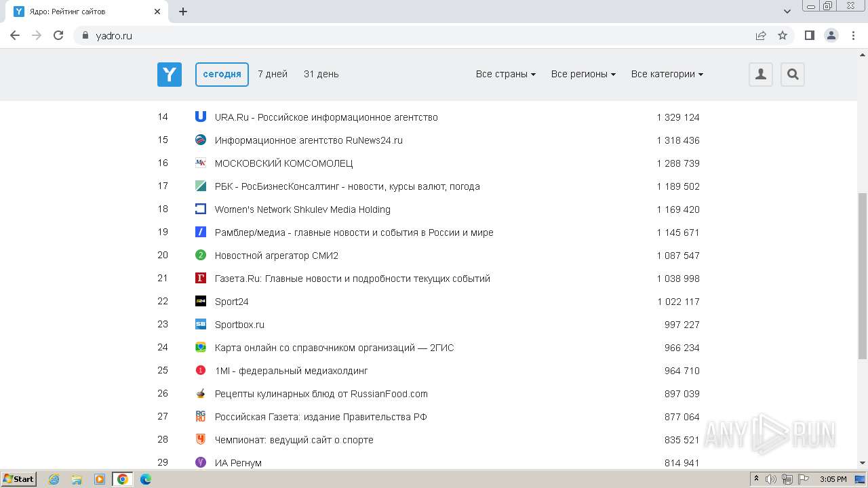Open Российская Газета link

pos(321,417)
